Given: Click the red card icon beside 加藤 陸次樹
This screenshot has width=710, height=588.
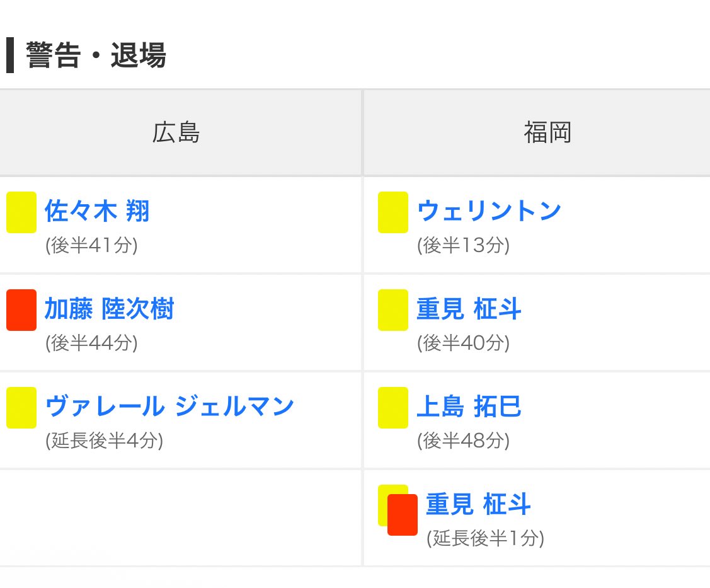Looking at the screenshot, I should point(21,310).
